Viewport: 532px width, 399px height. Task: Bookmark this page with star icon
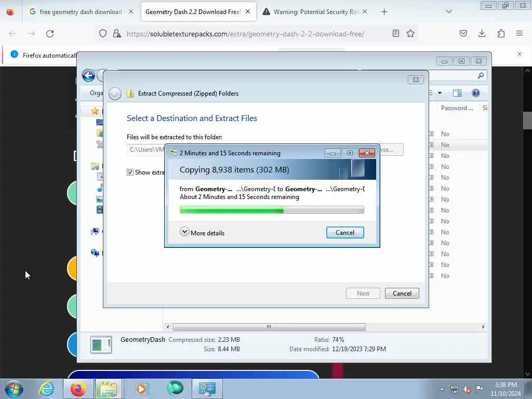point(410,33)
